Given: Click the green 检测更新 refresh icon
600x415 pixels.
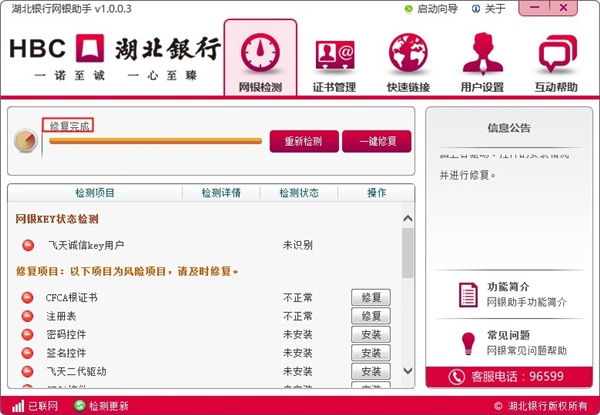Looking at the screenshot, I should coord(79,406).
